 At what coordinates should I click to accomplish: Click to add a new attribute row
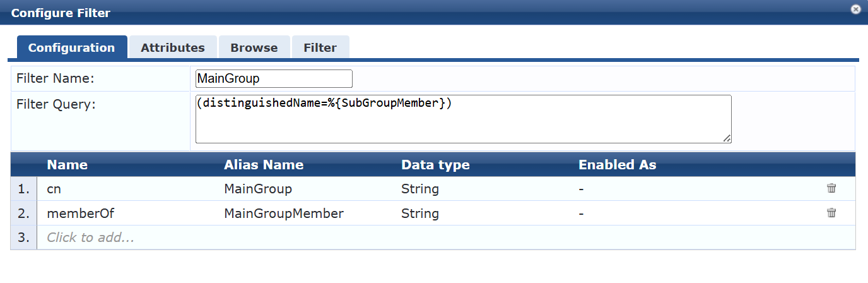(91, 238)
